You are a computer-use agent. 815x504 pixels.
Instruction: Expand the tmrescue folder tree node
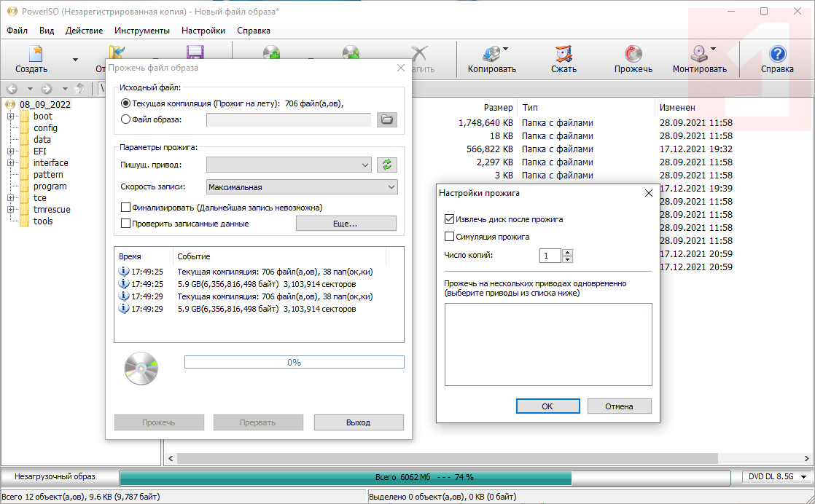click(10, 210)
